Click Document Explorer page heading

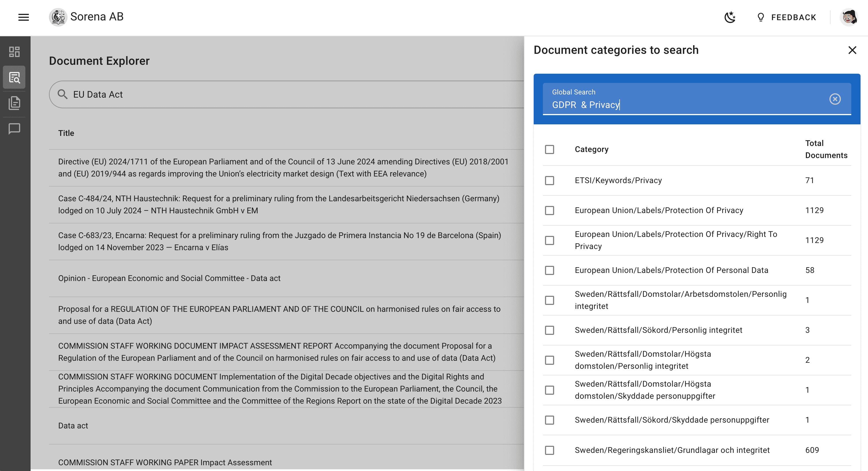(x=99, y=61)
